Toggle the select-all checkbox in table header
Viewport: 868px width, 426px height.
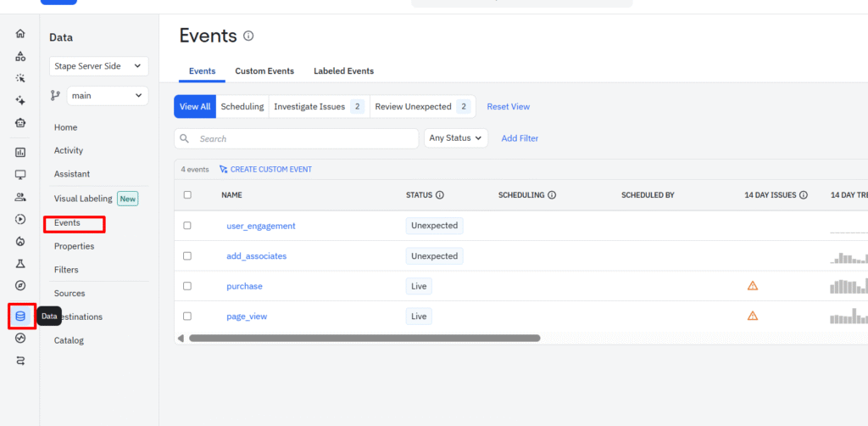point(187,195)
